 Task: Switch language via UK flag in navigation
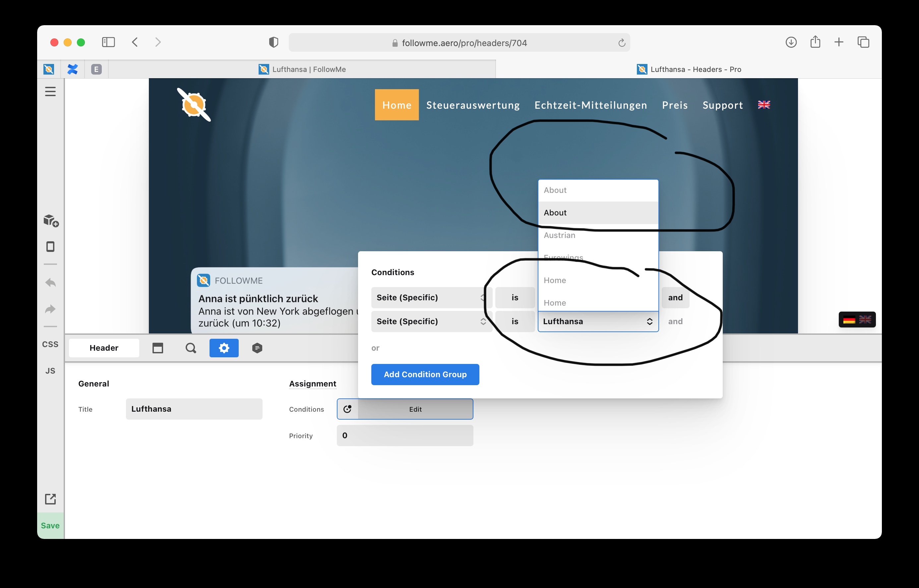[x=764, y=105]
